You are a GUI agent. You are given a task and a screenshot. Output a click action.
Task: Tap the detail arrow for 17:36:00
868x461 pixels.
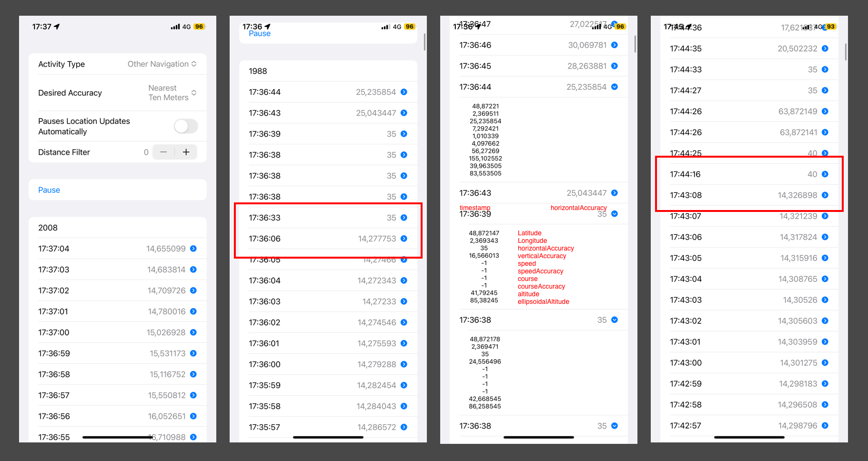click(404, 364)
